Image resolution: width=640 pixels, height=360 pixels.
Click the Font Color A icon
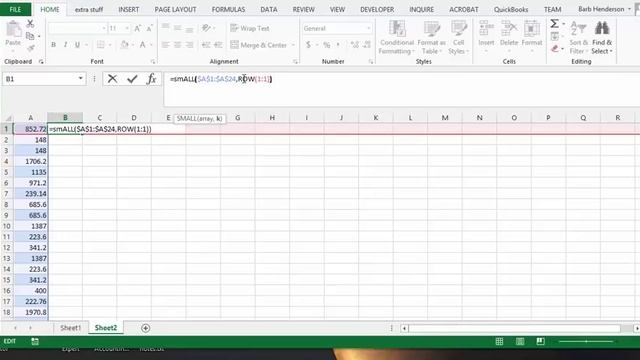tap(142, 45)
